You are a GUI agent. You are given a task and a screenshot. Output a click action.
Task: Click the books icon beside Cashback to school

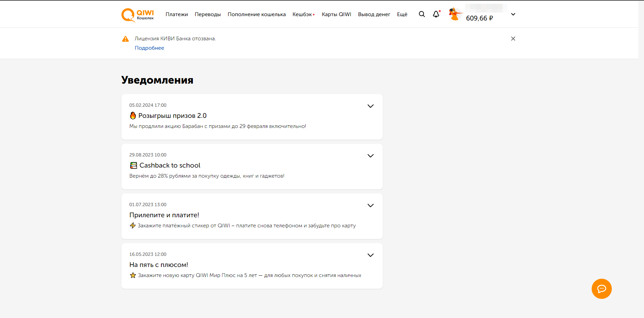[x=133, y=165]
